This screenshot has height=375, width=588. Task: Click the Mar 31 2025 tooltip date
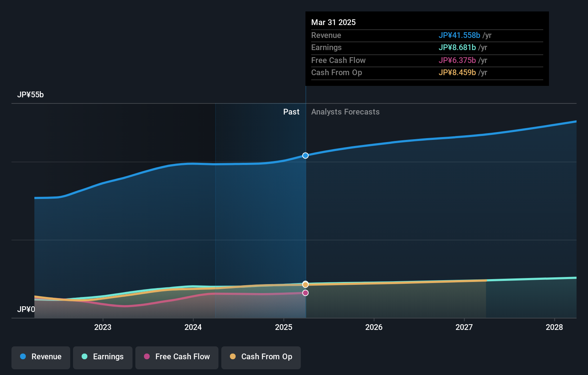click(333, 22)
